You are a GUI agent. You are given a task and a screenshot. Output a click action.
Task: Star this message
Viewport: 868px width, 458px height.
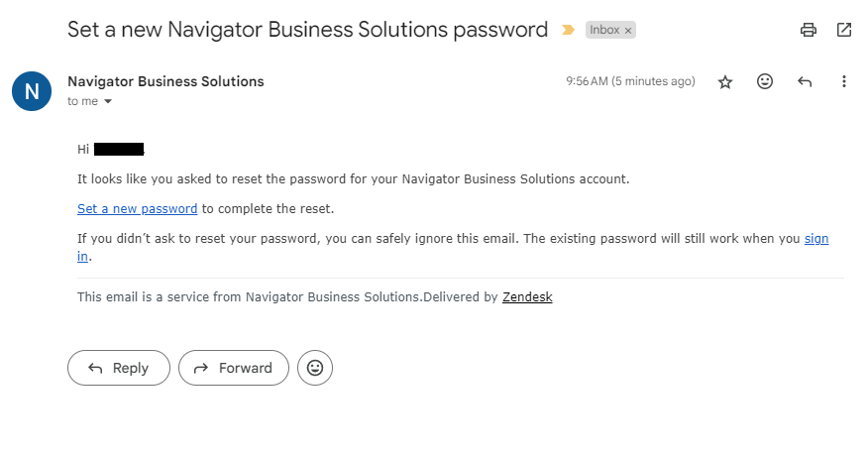click(x=725, y=82)
